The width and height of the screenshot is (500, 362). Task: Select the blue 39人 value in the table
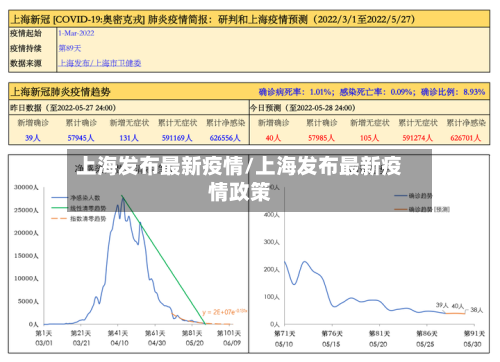coord(33,138)
